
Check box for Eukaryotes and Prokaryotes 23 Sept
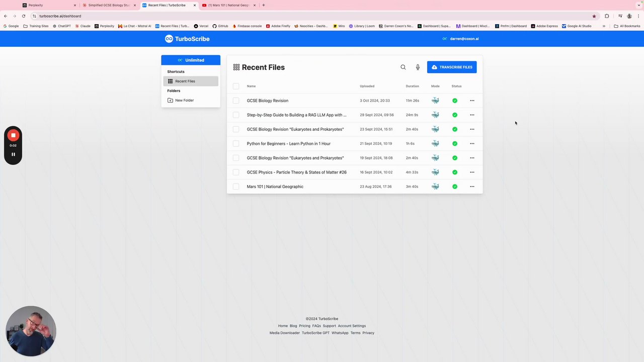point(236,129)
